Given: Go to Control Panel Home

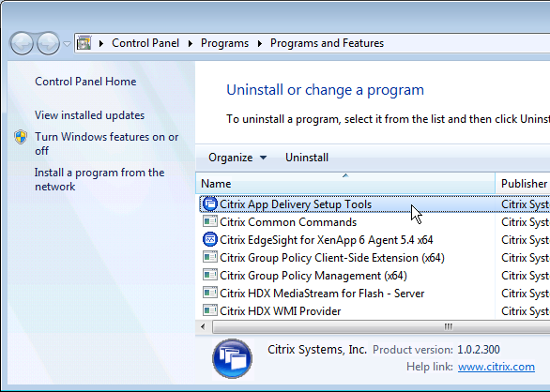Looking at the screenshot, I should [85, 82].
